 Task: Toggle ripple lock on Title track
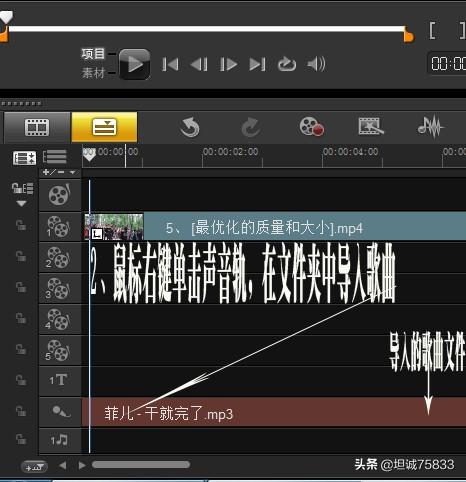21,380
